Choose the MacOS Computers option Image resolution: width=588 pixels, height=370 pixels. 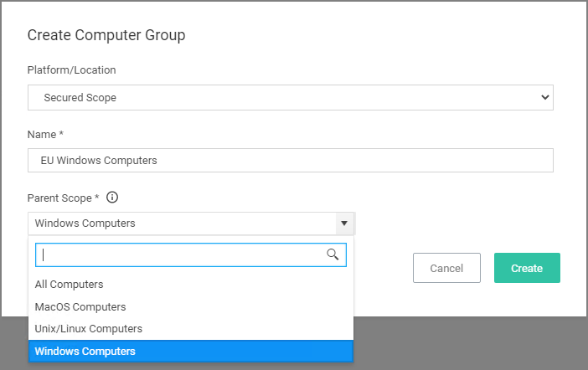tap(80, 307)
